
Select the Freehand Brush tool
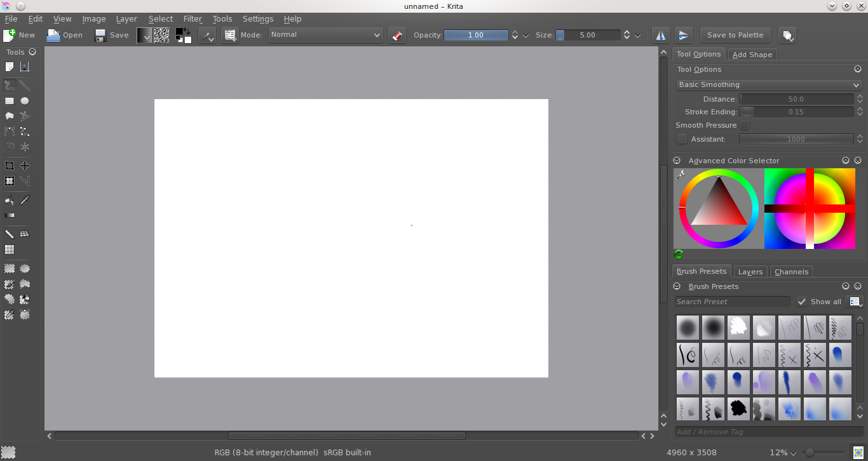(9, 85)
